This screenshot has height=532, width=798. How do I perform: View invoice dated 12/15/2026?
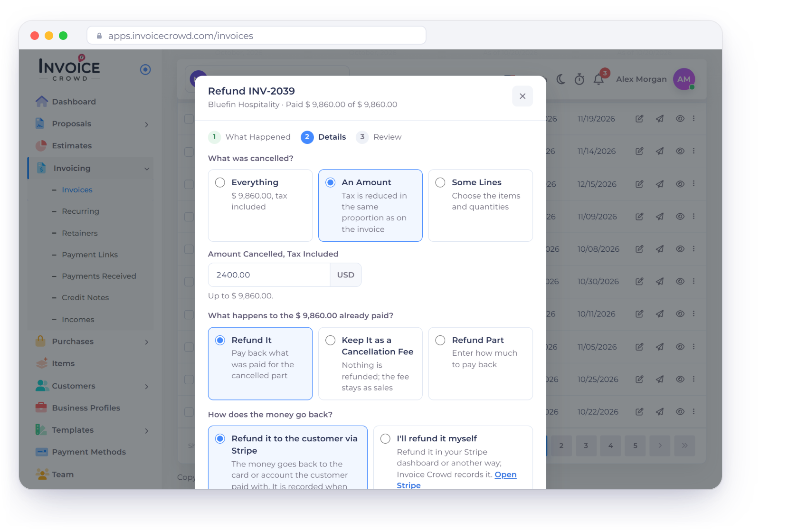coord(680,184)
